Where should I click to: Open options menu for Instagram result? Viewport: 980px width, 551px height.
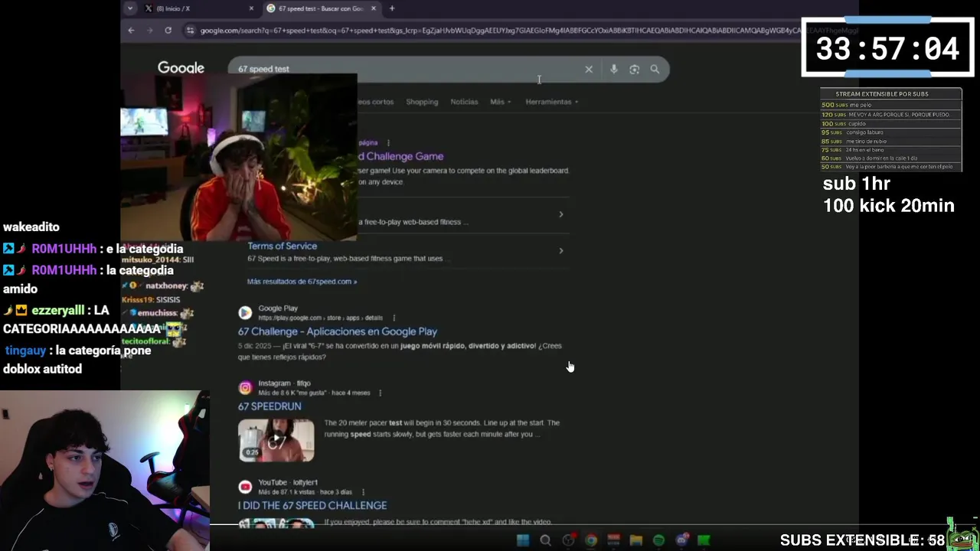click(x=380, y=393)
